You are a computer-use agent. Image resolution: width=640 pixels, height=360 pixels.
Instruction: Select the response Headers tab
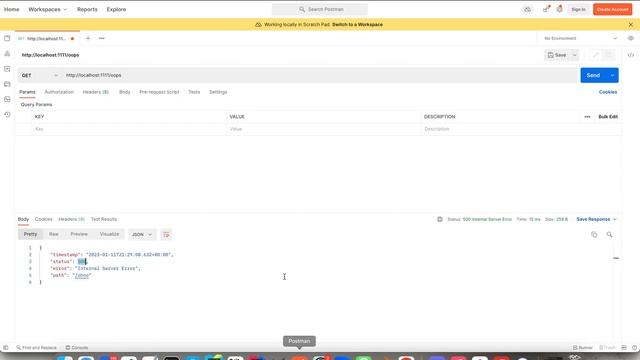coord(71,220)
